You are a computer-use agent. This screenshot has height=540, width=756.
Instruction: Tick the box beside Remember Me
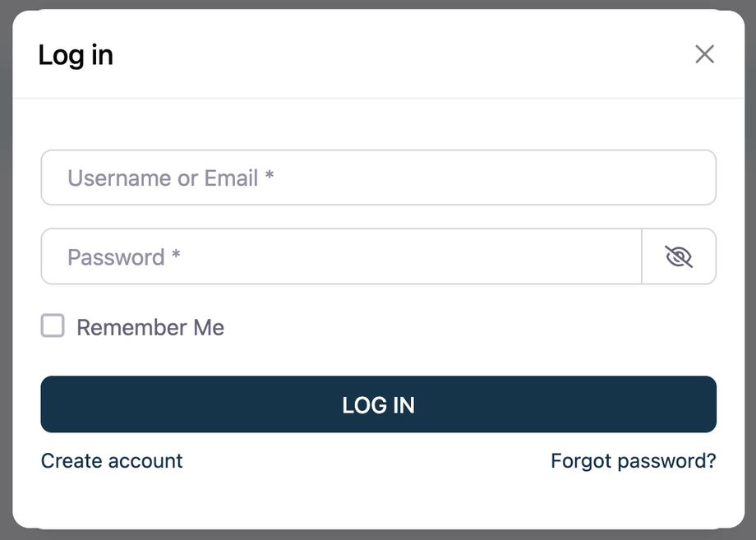[53, 326]
